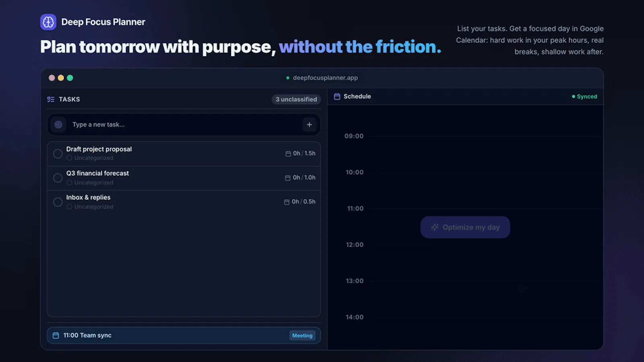This screenshot has width=644, height=362.
Task: Click the Schedule panel heading
Action: [357, 97]
